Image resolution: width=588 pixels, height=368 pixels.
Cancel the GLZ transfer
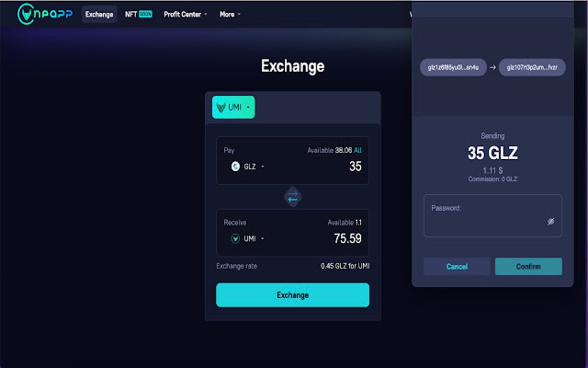click(457, 266)
